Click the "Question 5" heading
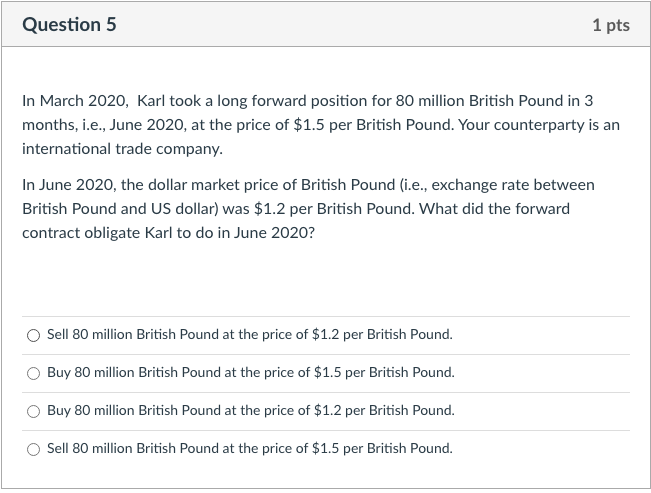 click(69, 25)
